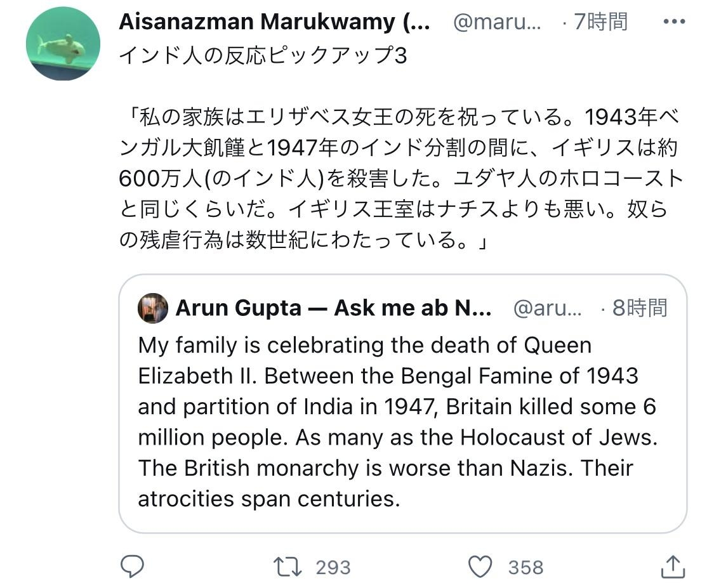
Task: Click the @maru... handle
Action: (x=497, y=22)
